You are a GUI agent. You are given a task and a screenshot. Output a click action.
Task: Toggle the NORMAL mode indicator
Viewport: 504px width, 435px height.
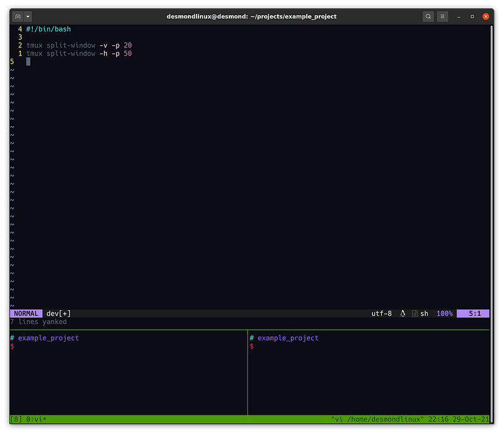pyautogui.click(x=26, y=313)
